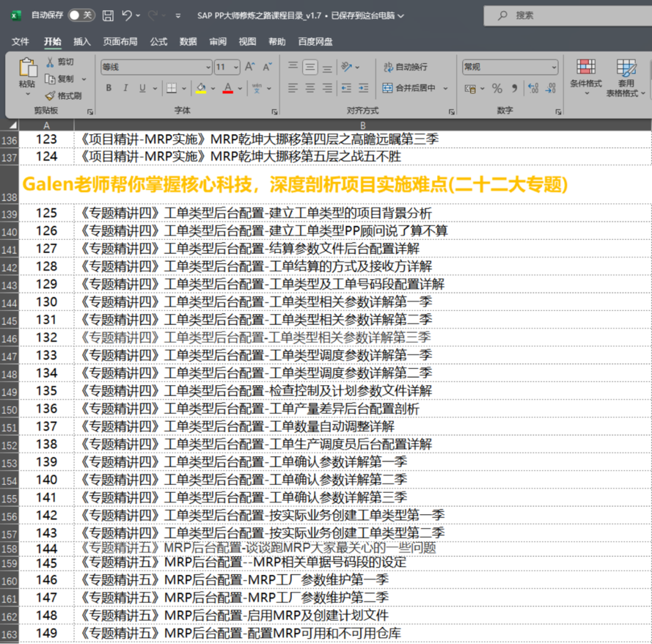Open the Customize Quick Access Toolbar dropdown
Image resolution: width=652 pixels, height=644 pixels.
tap(178, 16)
